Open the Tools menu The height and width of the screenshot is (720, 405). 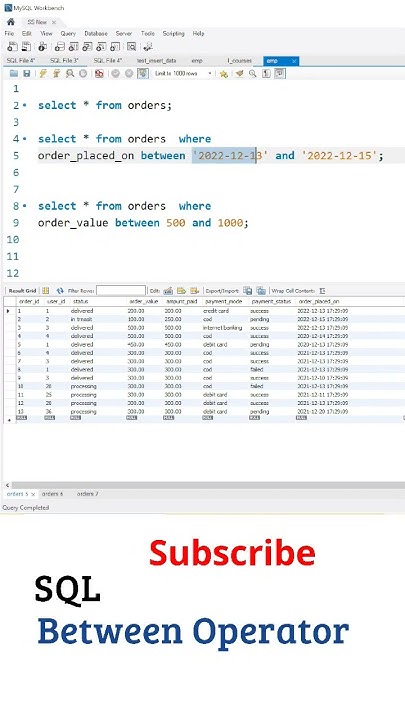click(147, 34)
